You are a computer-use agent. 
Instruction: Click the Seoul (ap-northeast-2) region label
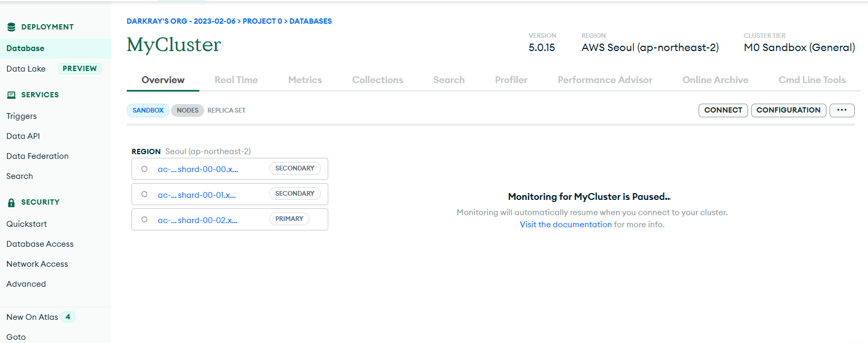208,152
